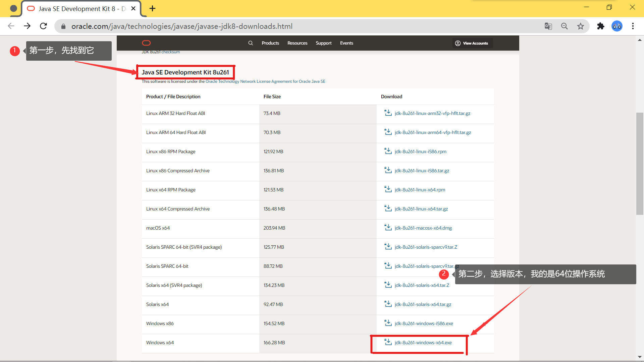Screen dimensions: 644x362
Task: Click the Oracle logo icon in navbar
Action: pyautogui.click(x=146, y=43)
